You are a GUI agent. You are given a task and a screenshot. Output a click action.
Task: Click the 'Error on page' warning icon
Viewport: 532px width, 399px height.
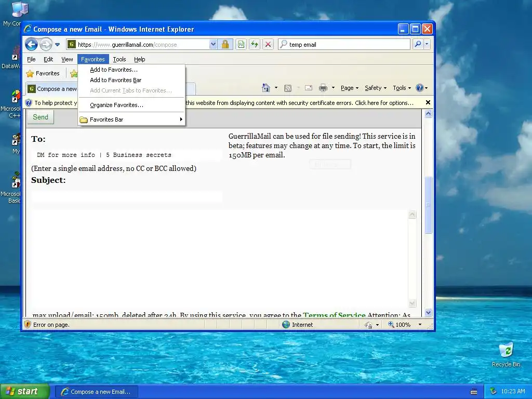(28, 324)
